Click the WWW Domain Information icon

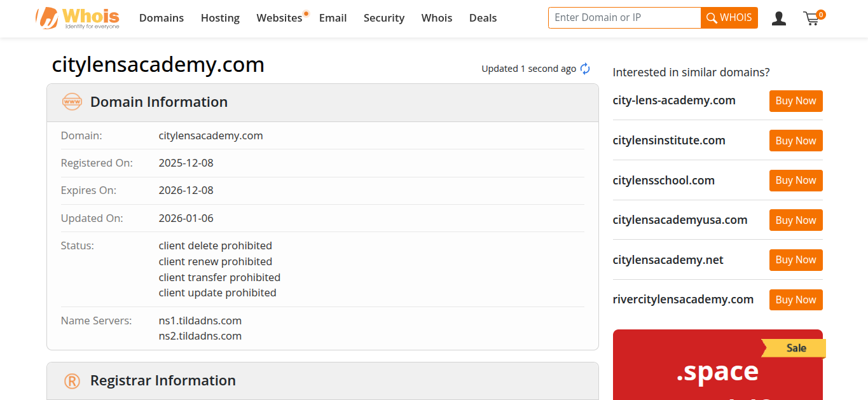[72, 102]
